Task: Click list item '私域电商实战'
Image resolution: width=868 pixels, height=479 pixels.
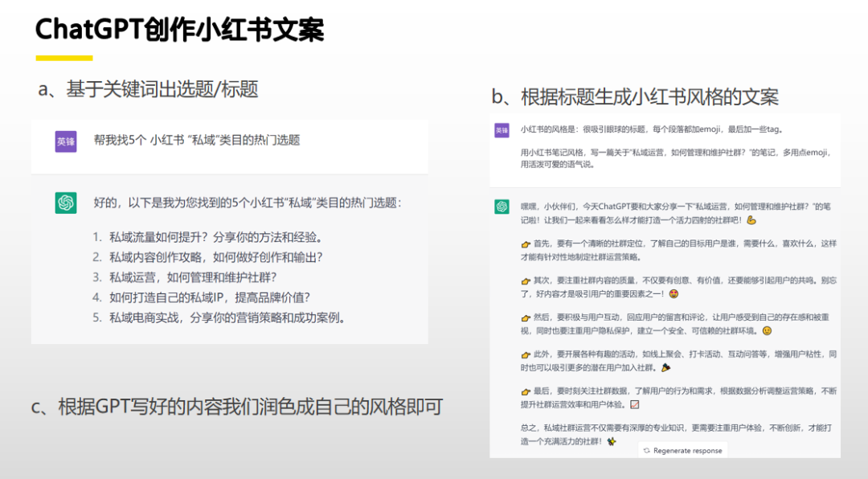Action: coord(228,317)
